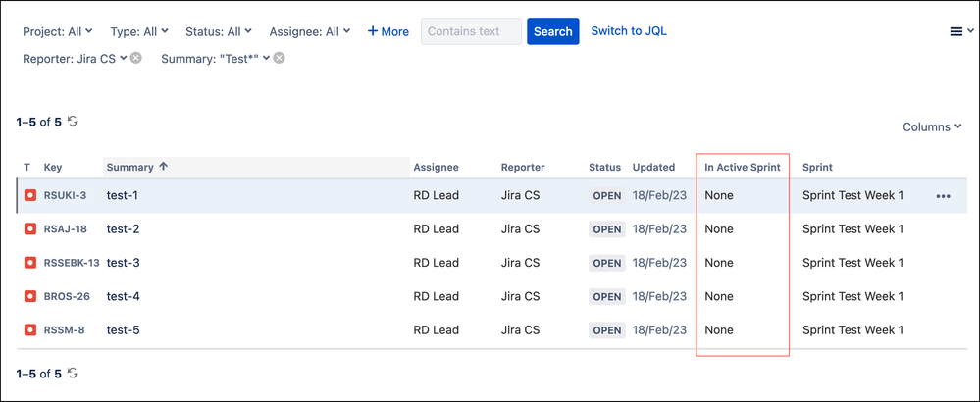Viewport: 980px width, 402px height.
Task: Open the test-3 summary link
Action: [124, 263]
